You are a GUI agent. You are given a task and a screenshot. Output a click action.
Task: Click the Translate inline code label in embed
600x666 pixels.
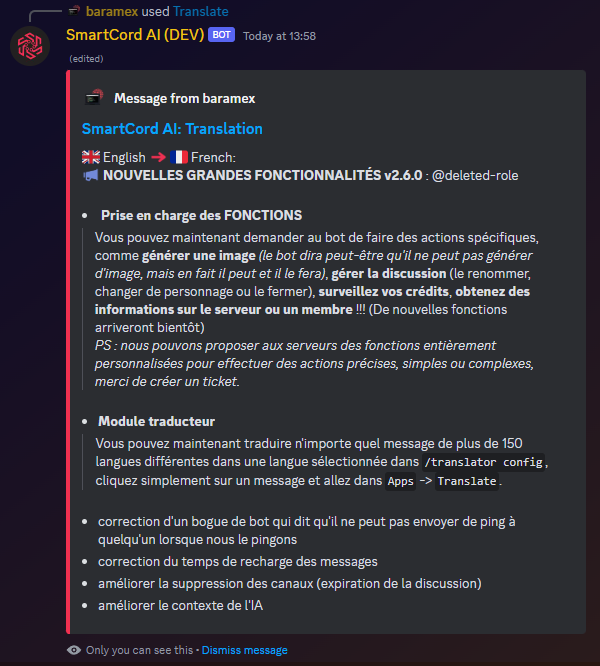pos(467,481)
